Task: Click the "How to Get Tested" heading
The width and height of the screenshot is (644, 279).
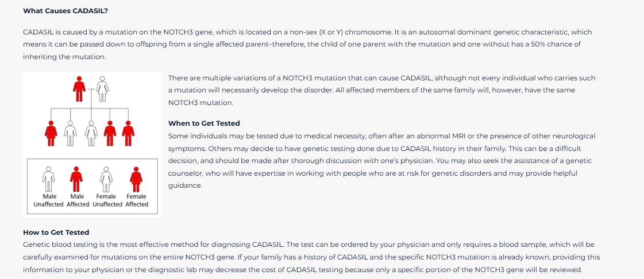Action: (56, 232)
